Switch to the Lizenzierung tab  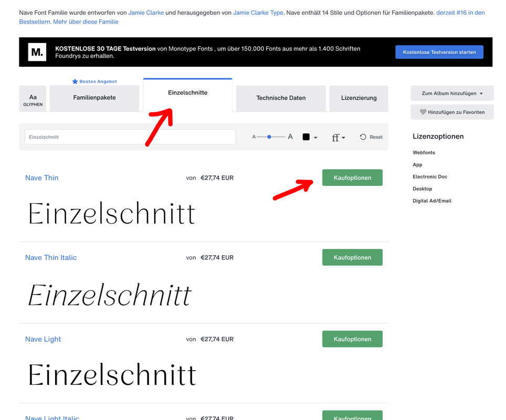point(359,98)
